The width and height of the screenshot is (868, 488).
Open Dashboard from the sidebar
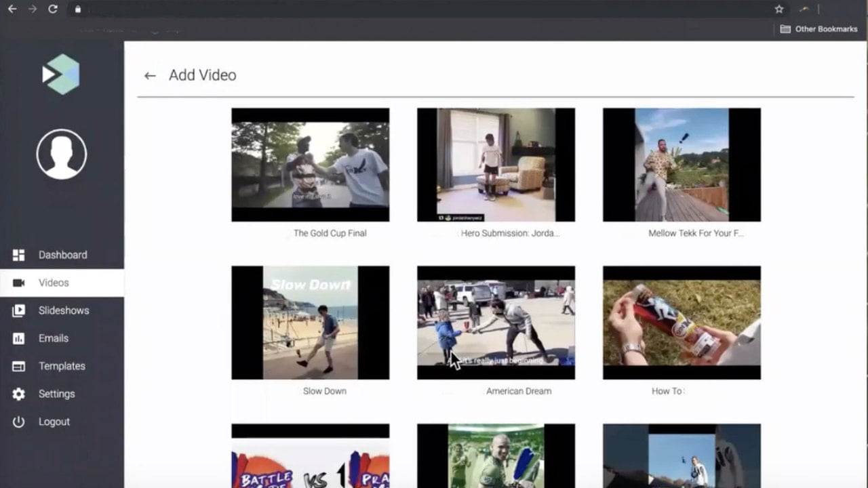(62, 255)
